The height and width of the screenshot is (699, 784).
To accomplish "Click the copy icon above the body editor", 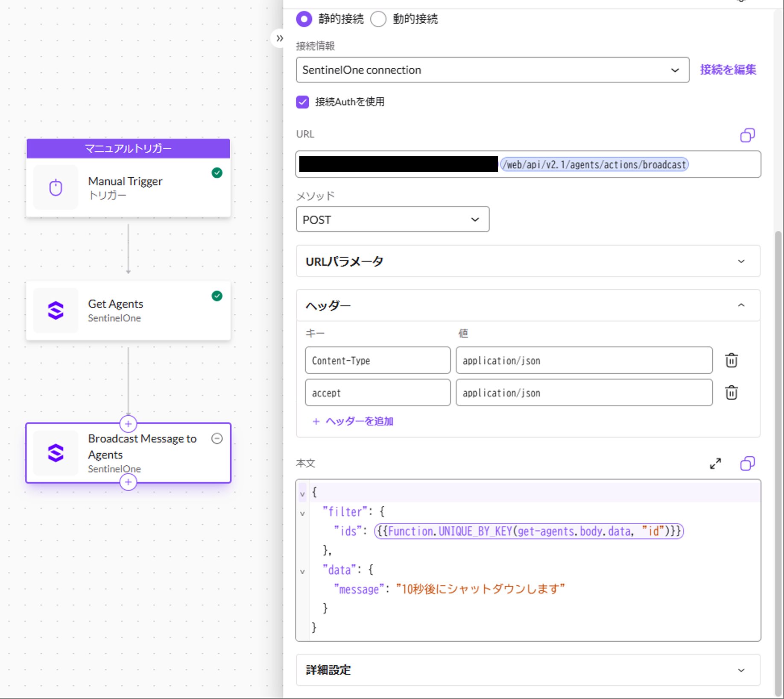I will (x=747, y=463).
